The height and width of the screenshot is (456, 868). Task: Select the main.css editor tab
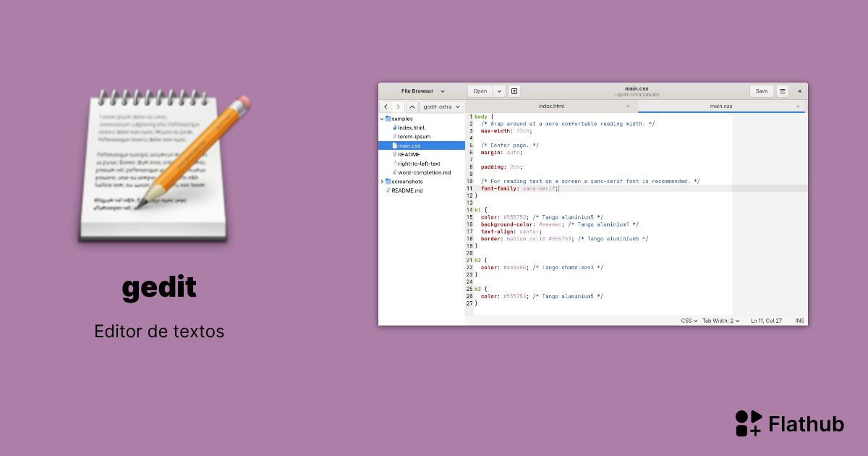tap(721, 106)
